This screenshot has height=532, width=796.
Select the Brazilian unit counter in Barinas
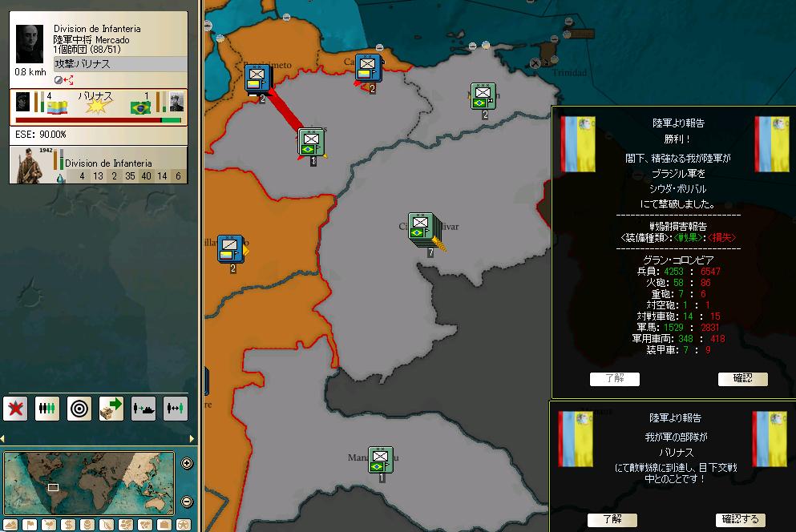point(311,142)
